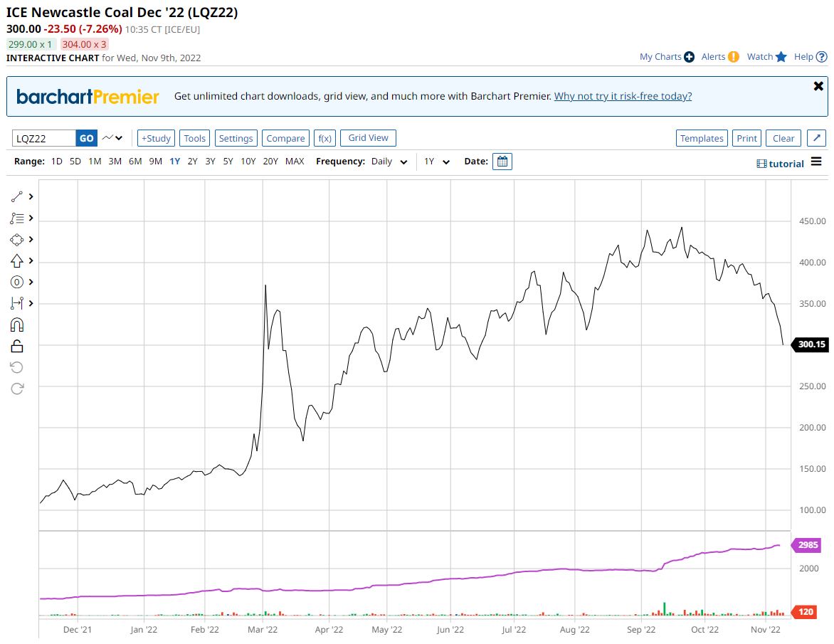This screenshot has height=644, width=834.
Task: Toggle the magnet snap mode
Action: point(18,325)
